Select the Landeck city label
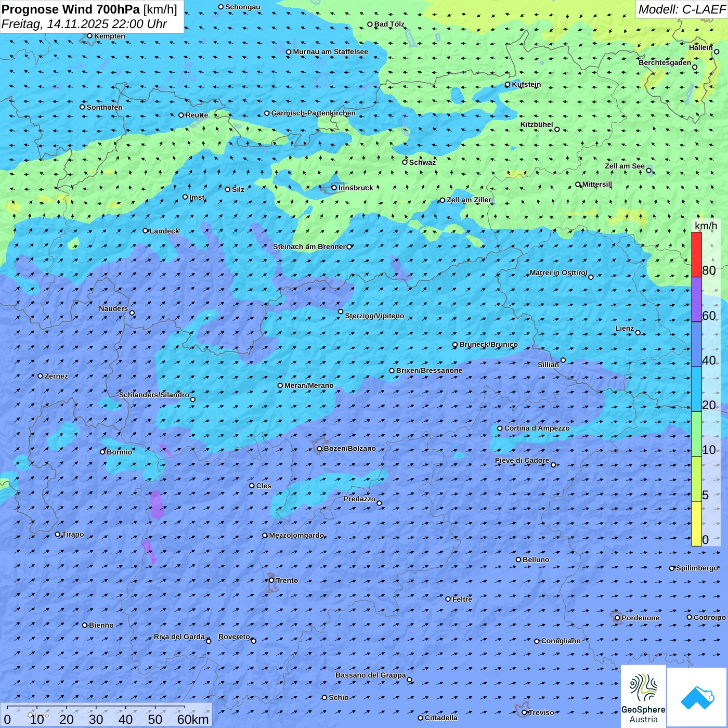The width and height of the screenshot is (728, 728). [164, 231]
